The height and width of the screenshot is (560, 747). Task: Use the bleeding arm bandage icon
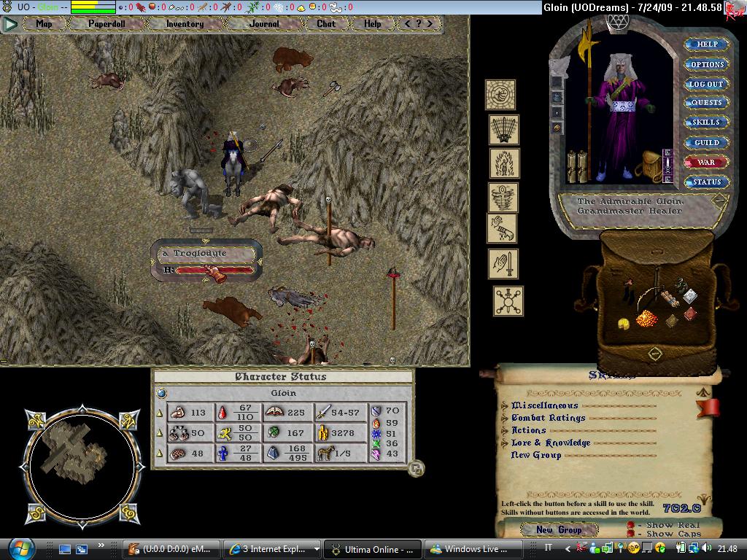pyautogui.click(x=502, y=228)
